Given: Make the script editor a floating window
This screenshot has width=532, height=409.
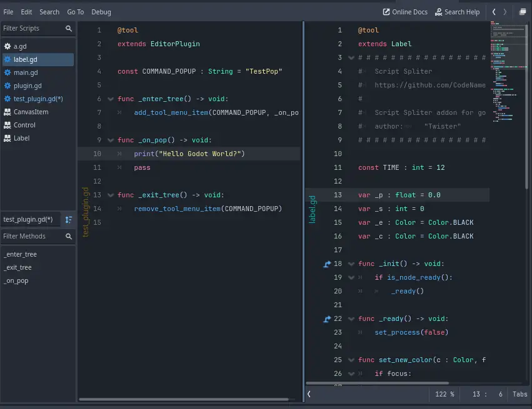Looking at the screenshot, I should 522,12.
